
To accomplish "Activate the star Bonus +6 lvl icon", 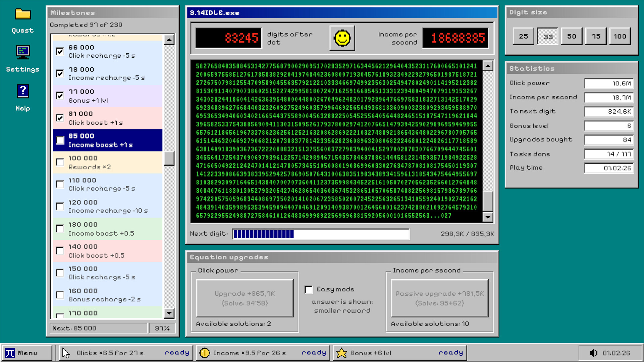I will (x=341, y=353).
